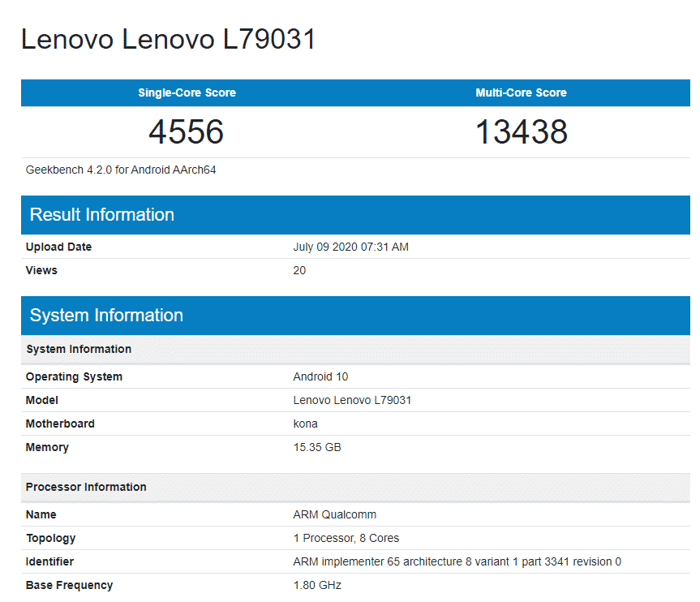This screenshot has width=700, height=602.
Task: Click the Base Frequency label
Action: coord(69,586)
